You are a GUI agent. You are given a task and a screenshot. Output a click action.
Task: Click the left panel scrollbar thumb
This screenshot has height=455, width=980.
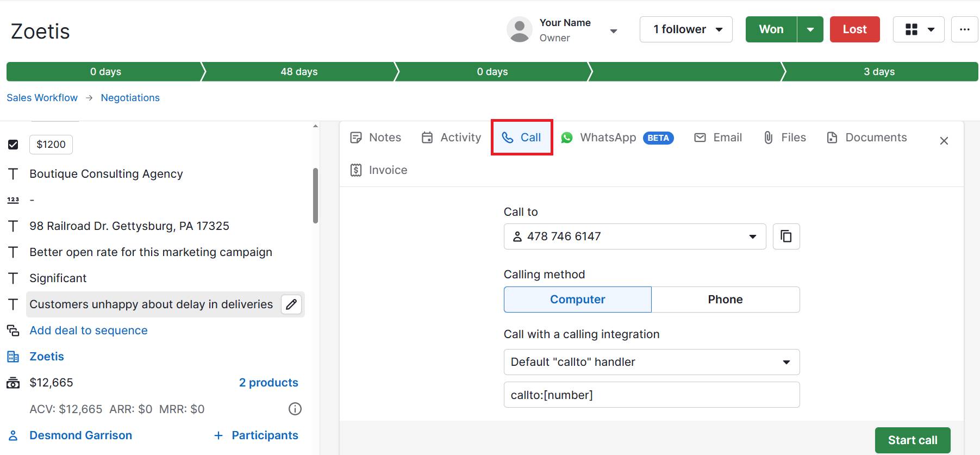pyautogui.click(x=315, y=196)
